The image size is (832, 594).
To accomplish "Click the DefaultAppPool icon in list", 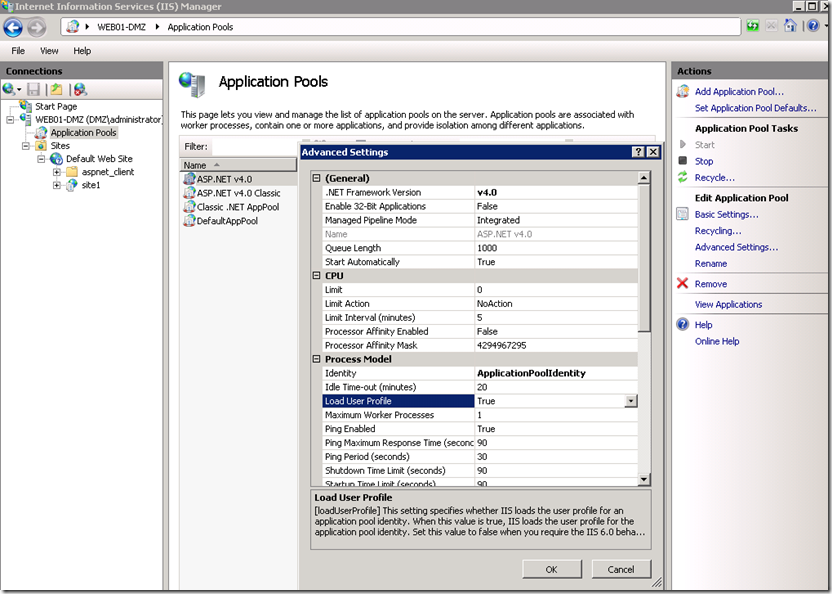I will point(189,220).
